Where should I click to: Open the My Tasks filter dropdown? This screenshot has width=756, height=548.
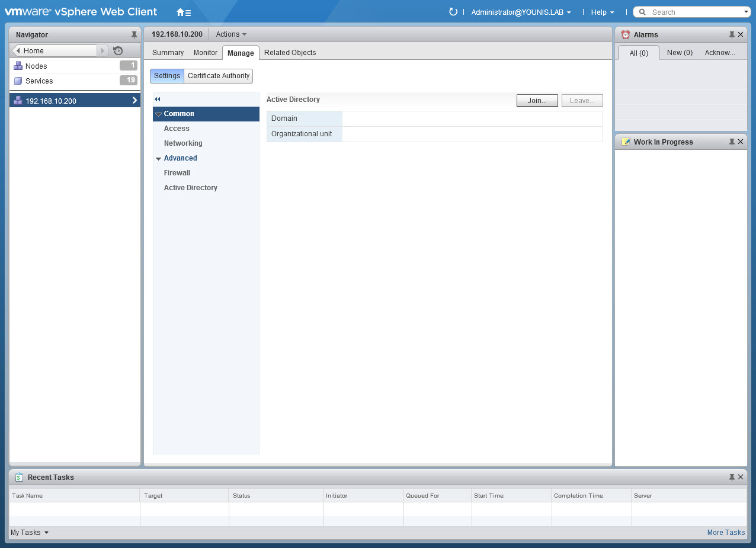point(30,533)
